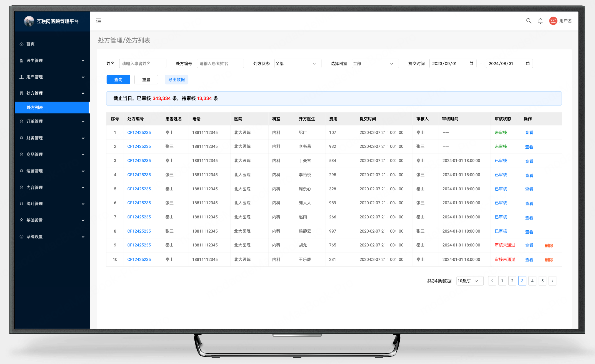Expand 系统设置 menu chevron

click(83, 237)
